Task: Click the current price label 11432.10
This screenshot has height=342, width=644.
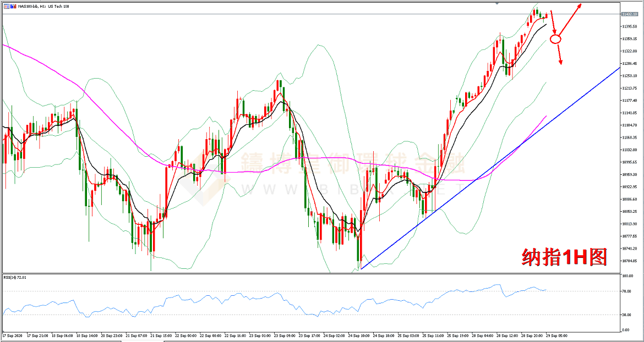Action: click(629, 14)
